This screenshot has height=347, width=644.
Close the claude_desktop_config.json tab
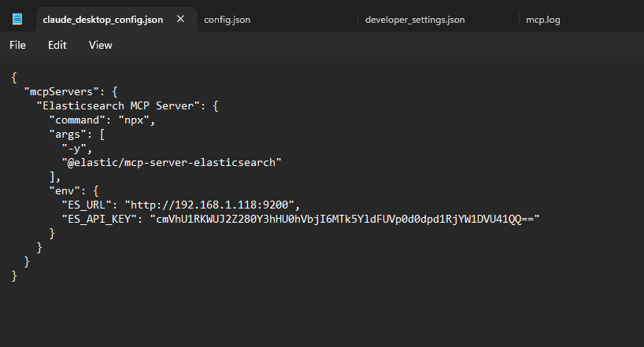[181, 20]
